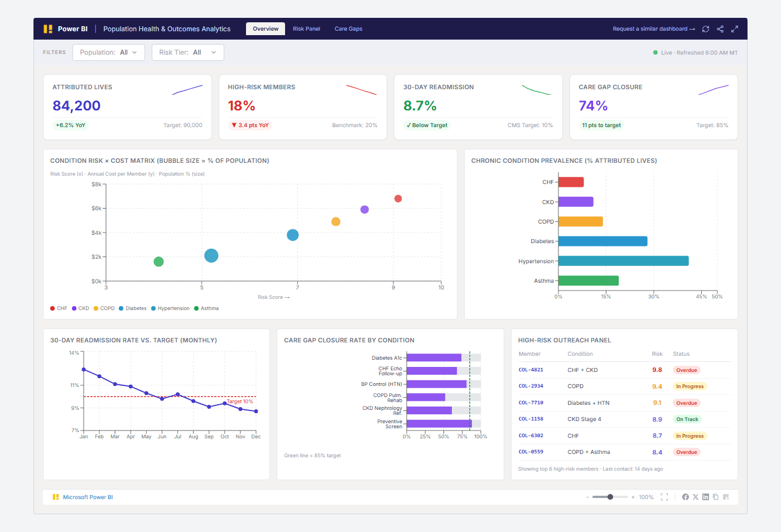781x532 pixels.
Task: Click the Diabetes A1c closure bar
Action: (x=434, y=357)
